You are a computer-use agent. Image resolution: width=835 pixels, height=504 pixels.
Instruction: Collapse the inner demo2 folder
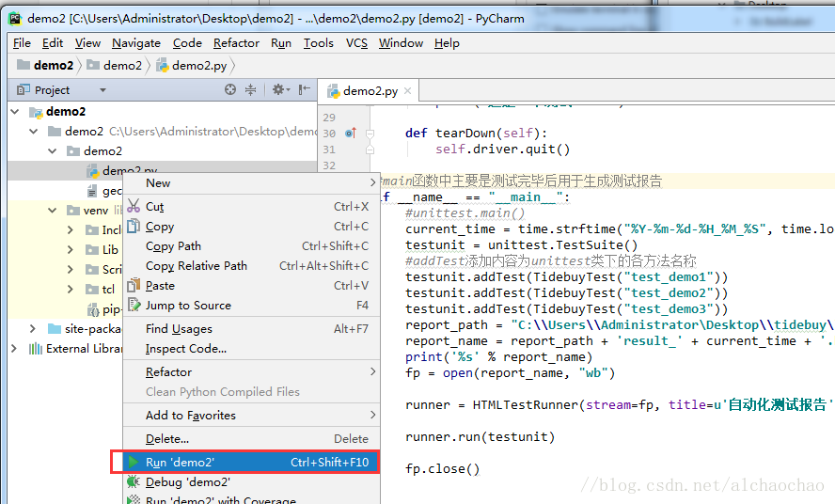click(53, 151)
